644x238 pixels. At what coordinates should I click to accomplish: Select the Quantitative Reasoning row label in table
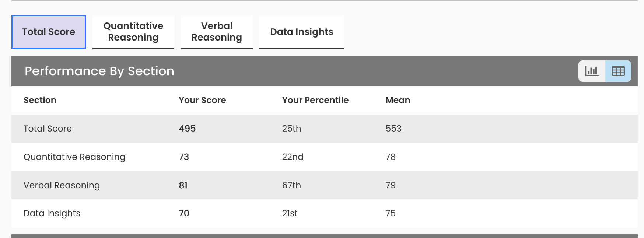[74, 157]
